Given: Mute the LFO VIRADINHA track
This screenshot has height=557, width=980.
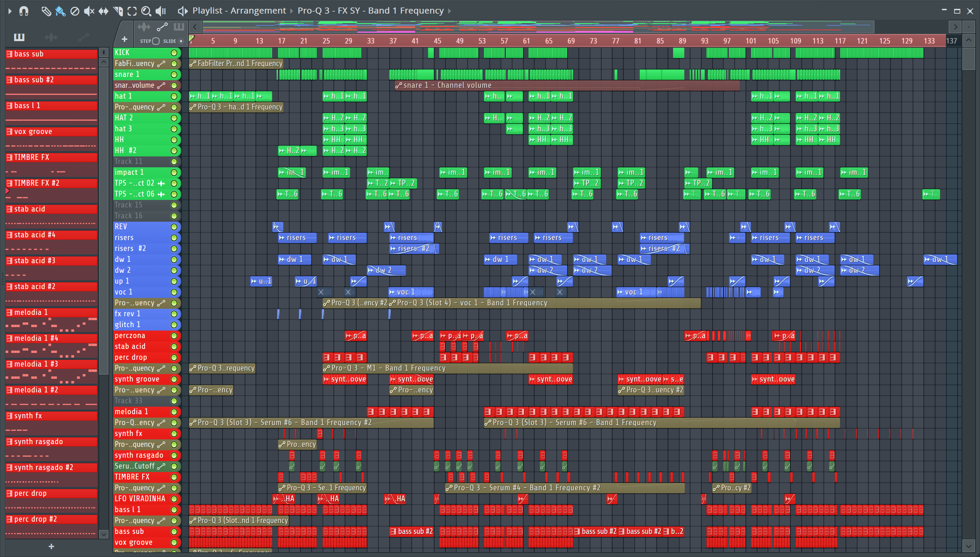Looking at the screenshot, I should (x=174, y=499).
